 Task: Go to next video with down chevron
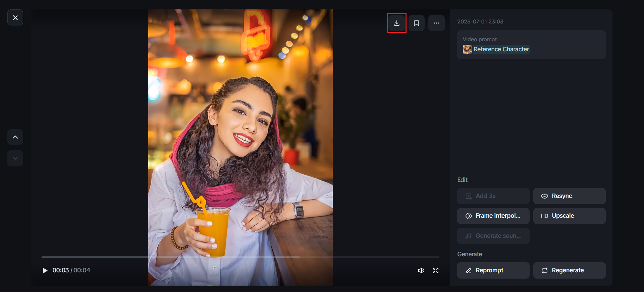pos(15,158)
